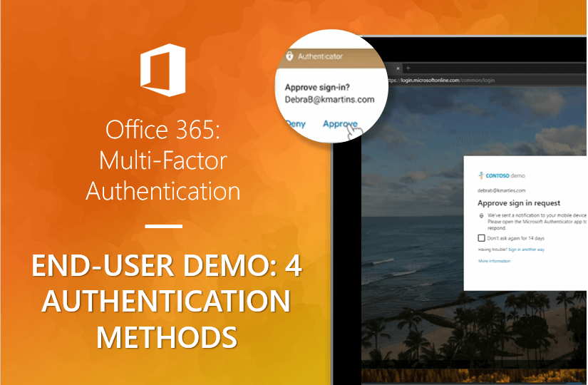The width and height of the screenshot is (588, 385).
Task: Open the "More information" link
Action: (x=494, y=261)
